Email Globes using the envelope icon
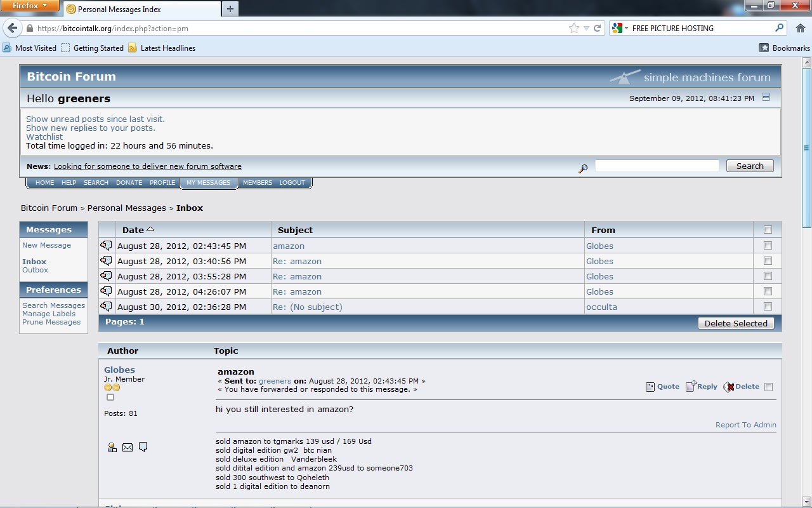812x508 pixels. click(128, 447)
